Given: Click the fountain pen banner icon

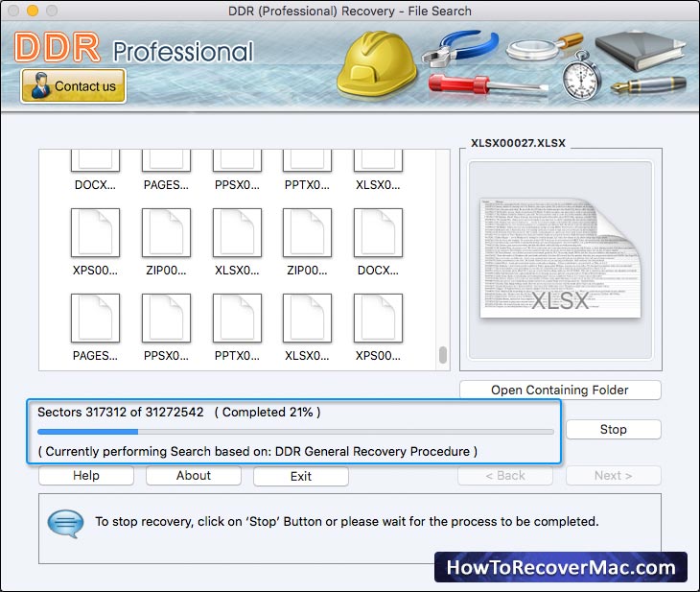Looking at the screenshot, I should [648, 84].
